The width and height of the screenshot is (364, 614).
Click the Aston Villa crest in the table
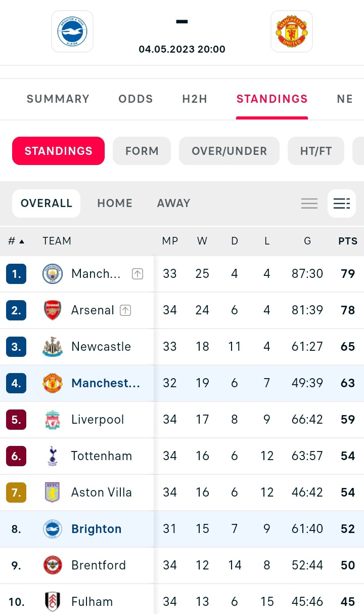tap(53, 493)
